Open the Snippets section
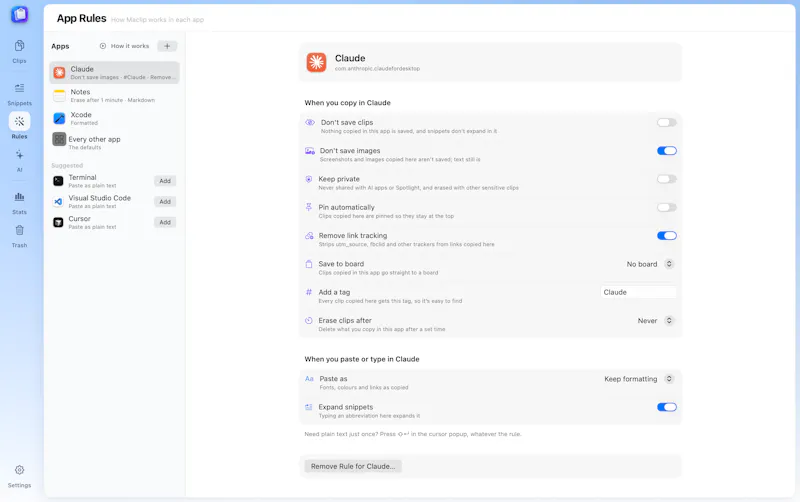Viewport: 800px width, 502px height. point(19,94)
